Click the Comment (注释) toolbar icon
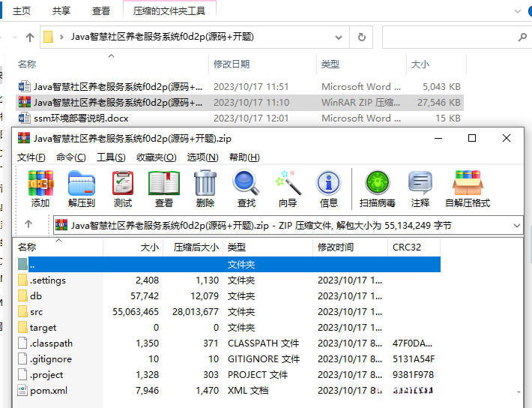The image size is (532, 408). [420, 183]
